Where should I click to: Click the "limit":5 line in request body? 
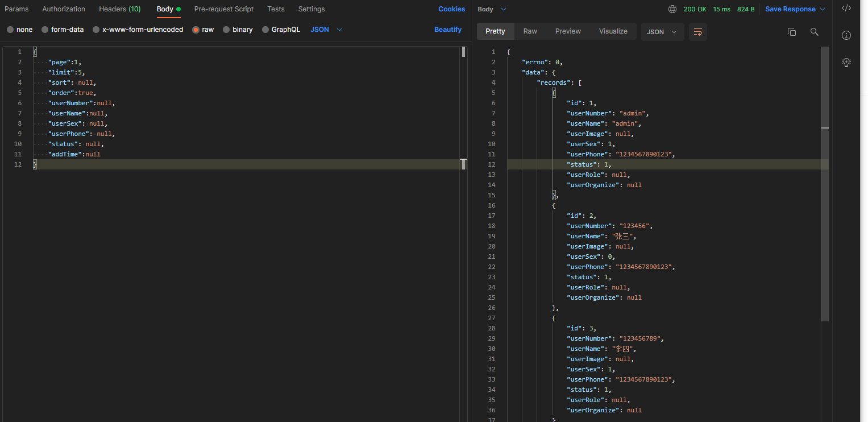click(x=67, y=72)
